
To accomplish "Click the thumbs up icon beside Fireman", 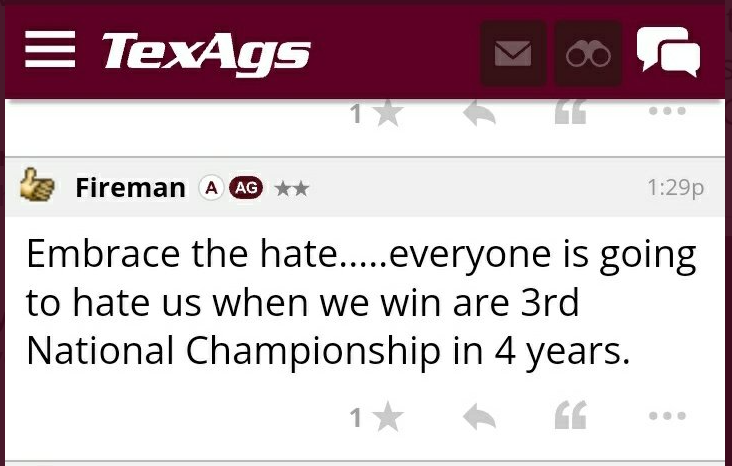I will pos(38,186).
